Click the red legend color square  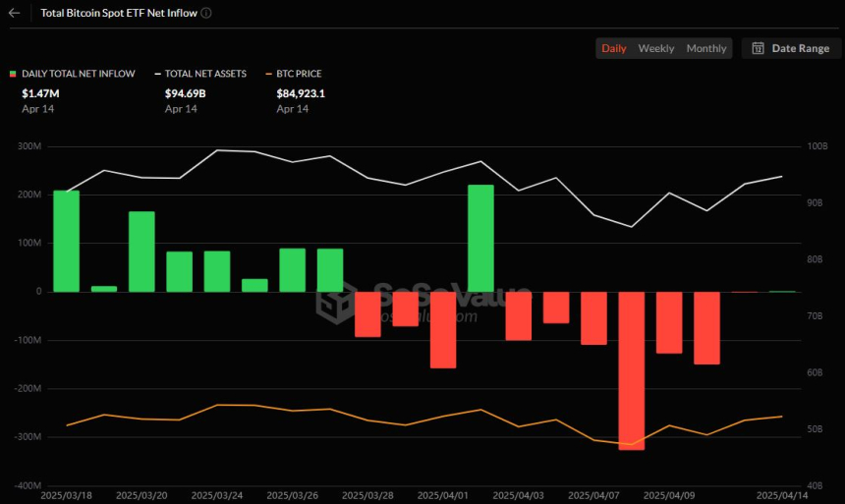[13, 74]
